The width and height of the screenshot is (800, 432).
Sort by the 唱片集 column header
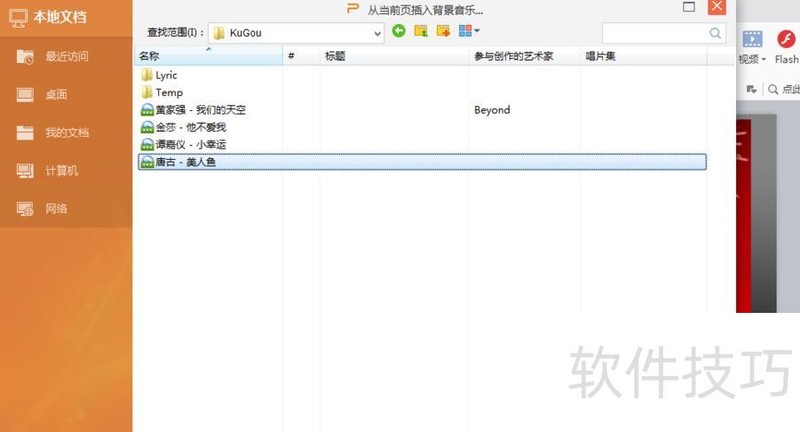point(643,56)
